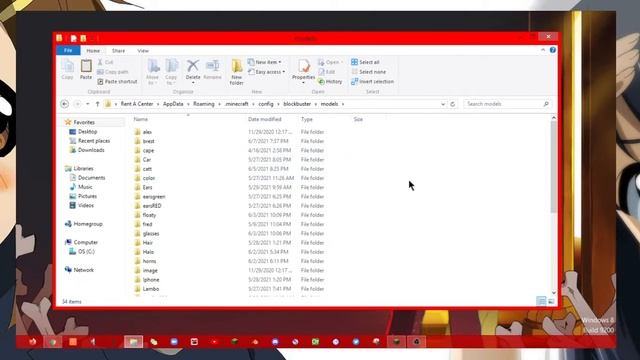Screen dimensions: 640x360
Task: Click the History command
Action: 330,82
